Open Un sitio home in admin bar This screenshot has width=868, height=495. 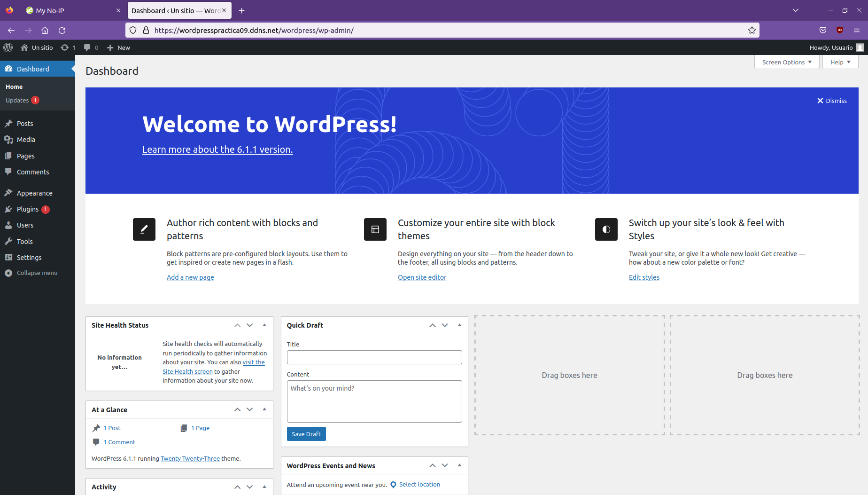(37, 47)
